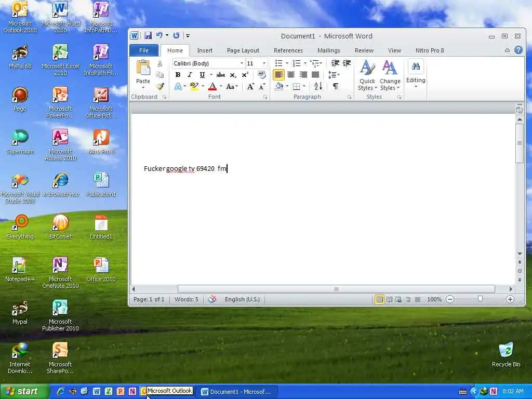Expand the Font dialog launcher
The height and width of the screenshot is (399, 532).
point(265,97)
